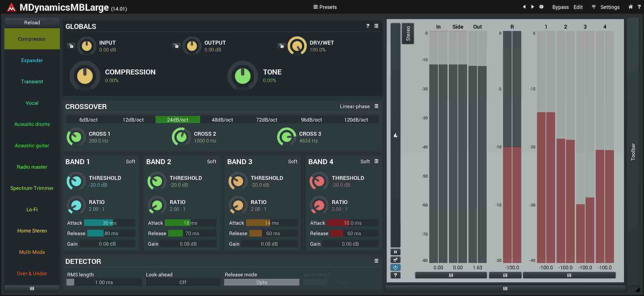Open the Presets menu
644x296 pixels.
[325, 7]
